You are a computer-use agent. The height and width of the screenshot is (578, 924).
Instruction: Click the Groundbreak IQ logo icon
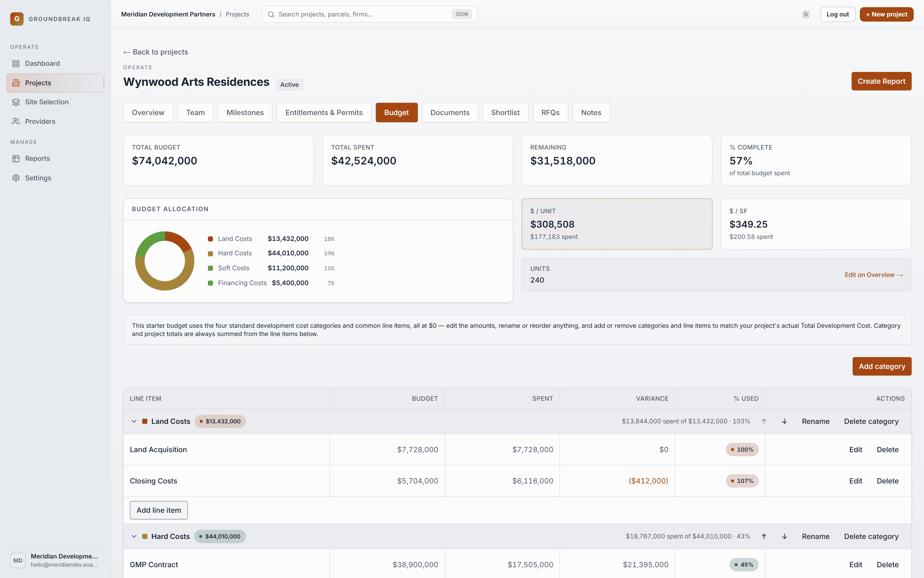(x=17, y=19)
